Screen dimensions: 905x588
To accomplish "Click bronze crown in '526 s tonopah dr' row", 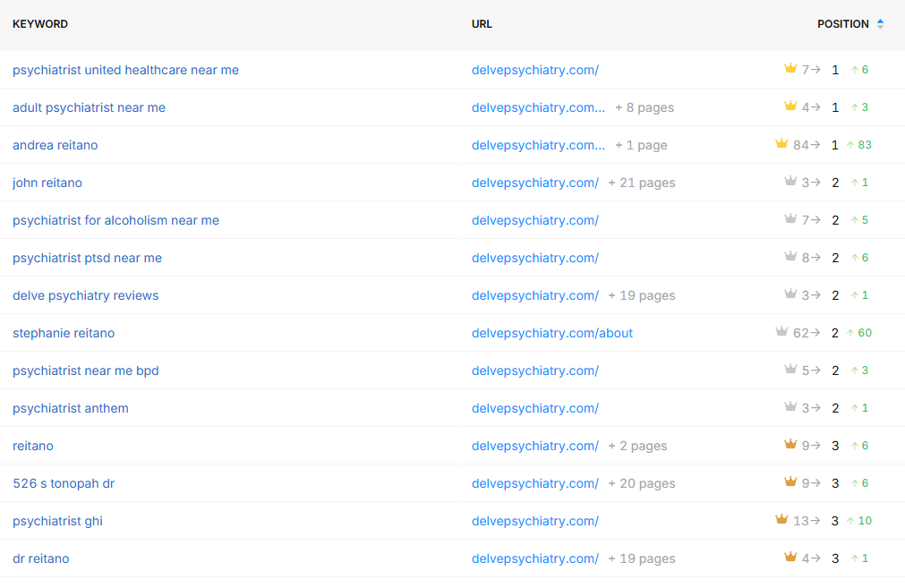I will [790, 481].
